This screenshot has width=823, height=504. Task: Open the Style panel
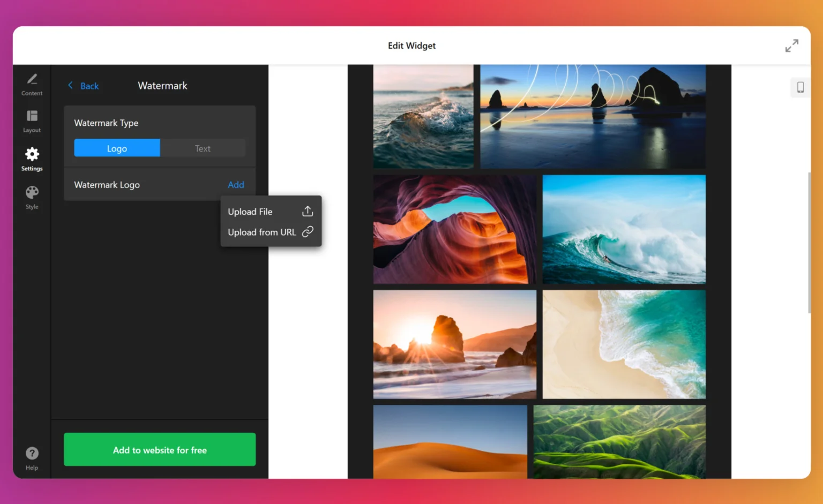32,196
